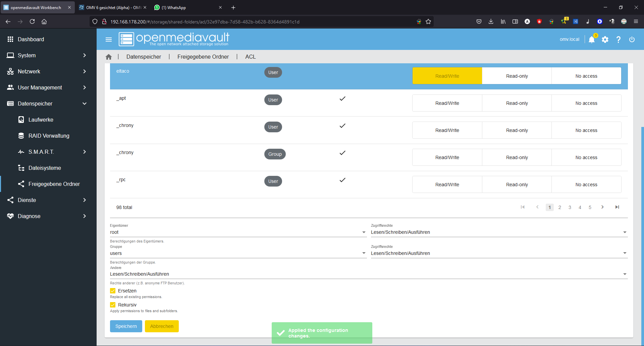Open RAID Verwaltung in sidebar
Image resolution: width=644 pixels, height=346 pixels.
click(x=48, y=136)
